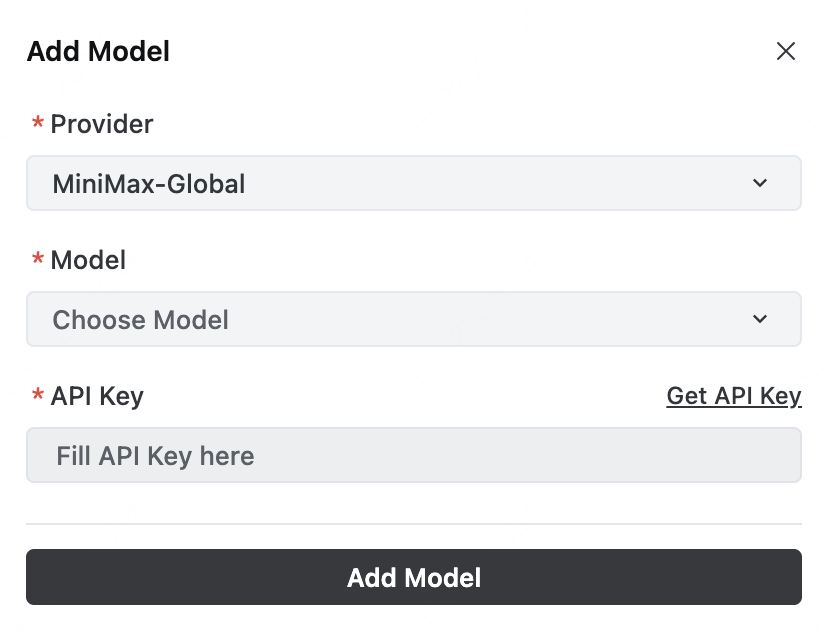
Task: Click the red asterisk beside Provider
Action: pyautogui.click(x=38, y=124)
